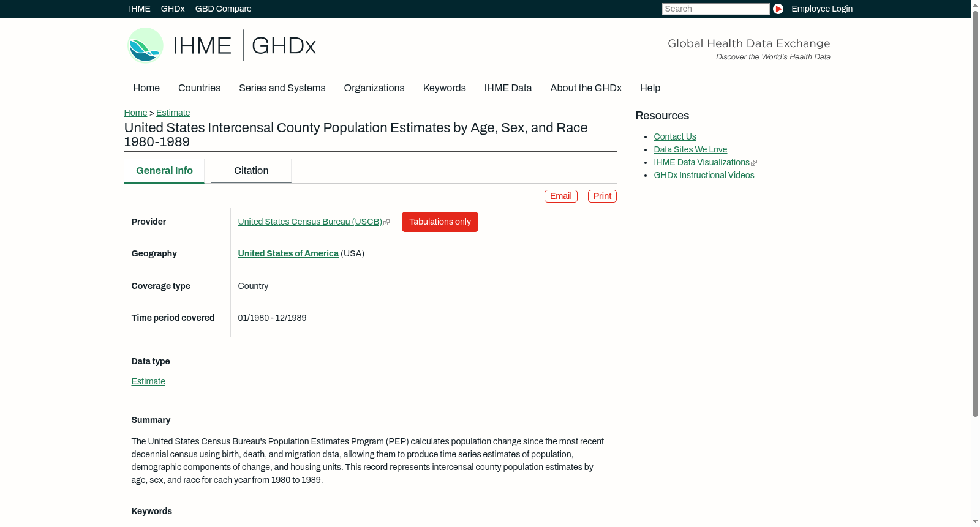Screen dimensions: 980x527
Task: Open the IHME link in top bar
Action: coord(140,9)
